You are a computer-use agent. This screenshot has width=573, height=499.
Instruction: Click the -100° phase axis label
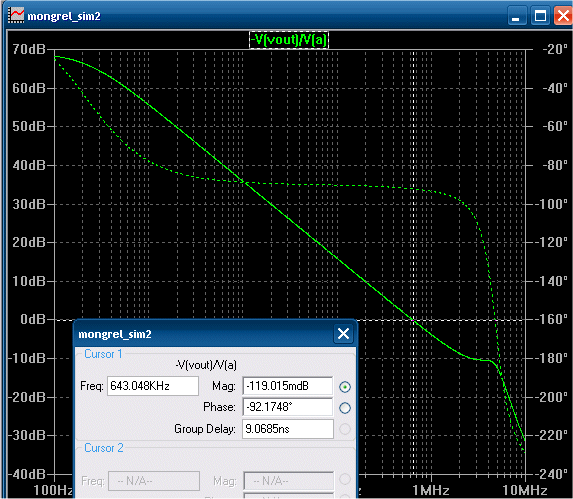click(552, 204)
